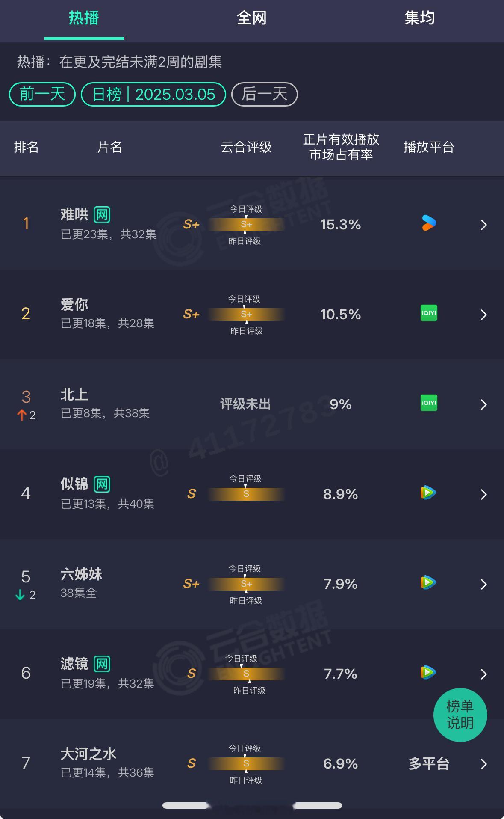Click Tencent Video icon for 滤镜
The height and width of the screenshot is (819, 504).
coord(428,673)
